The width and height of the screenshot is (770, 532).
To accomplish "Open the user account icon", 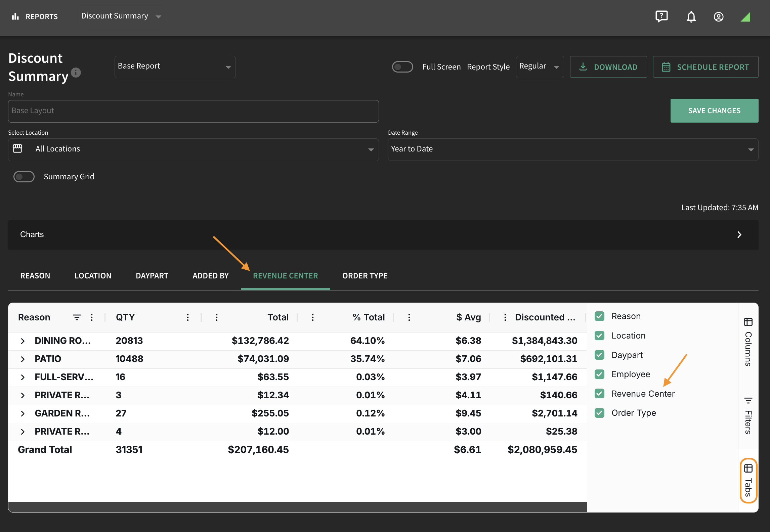I will click(x=719, y=17).
